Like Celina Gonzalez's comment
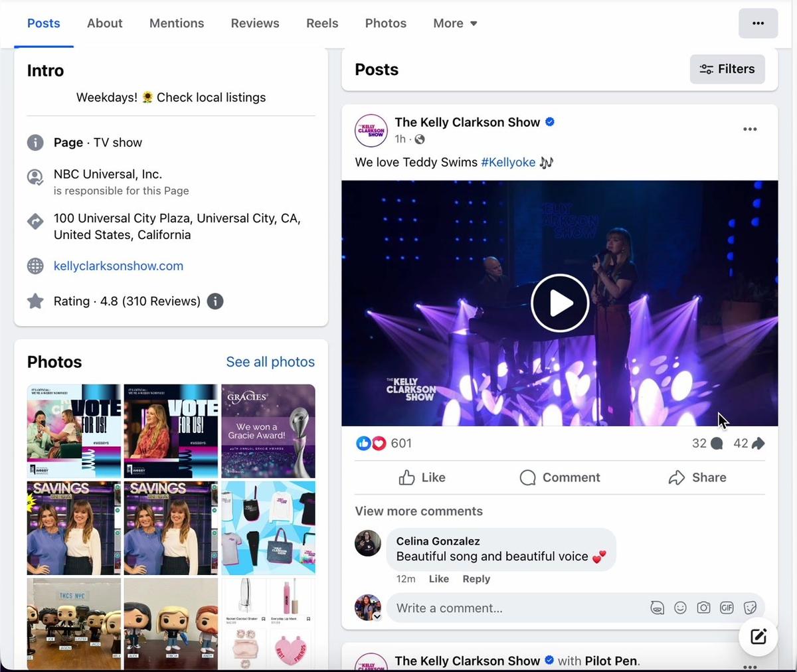 [439, 579]
